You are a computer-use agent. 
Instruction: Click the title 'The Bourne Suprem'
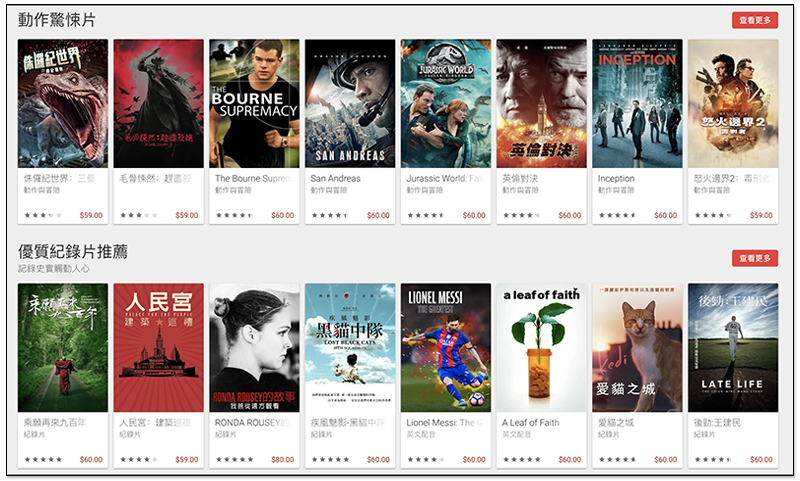[x=254, y=179]
